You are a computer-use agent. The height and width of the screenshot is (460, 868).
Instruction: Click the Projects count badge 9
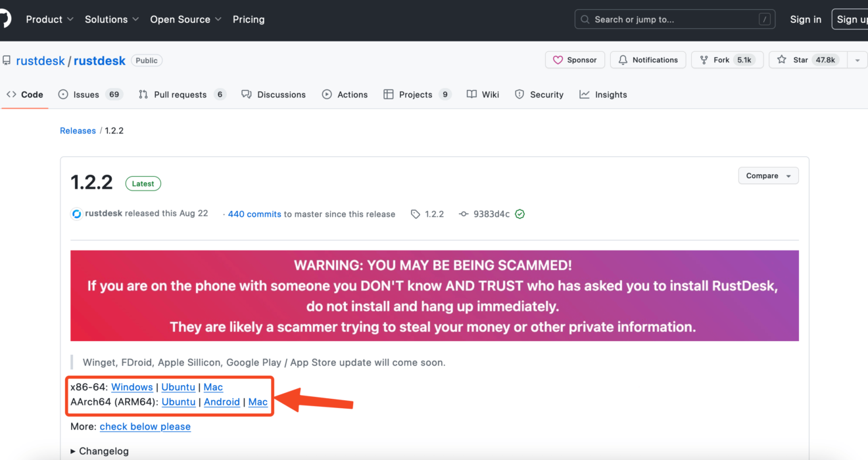(445, 95)
